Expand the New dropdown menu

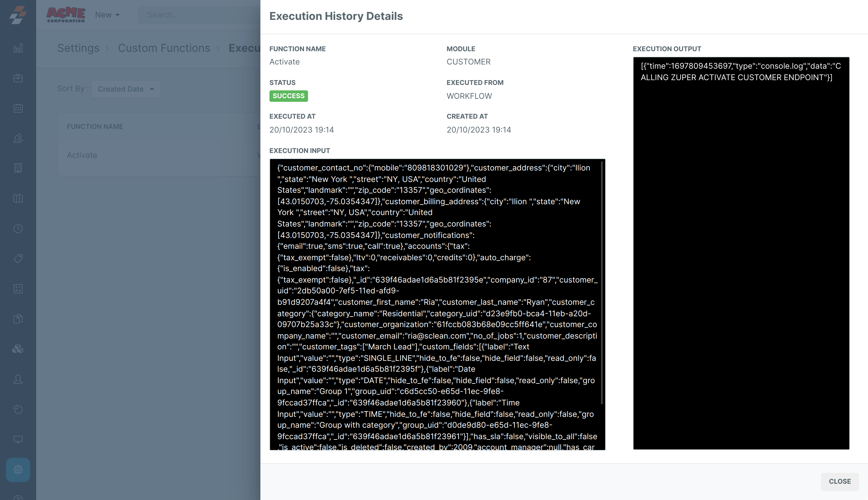(107, 15)
